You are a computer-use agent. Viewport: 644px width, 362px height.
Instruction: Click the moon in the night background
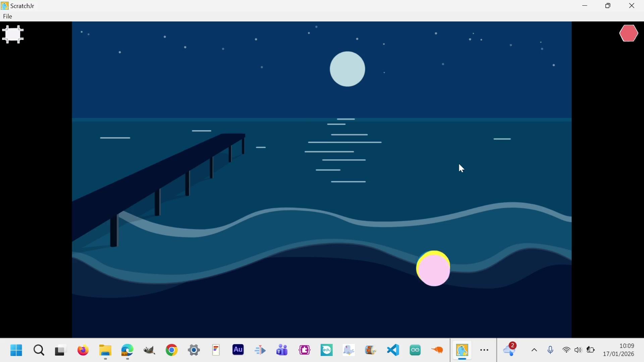point(347,69)
